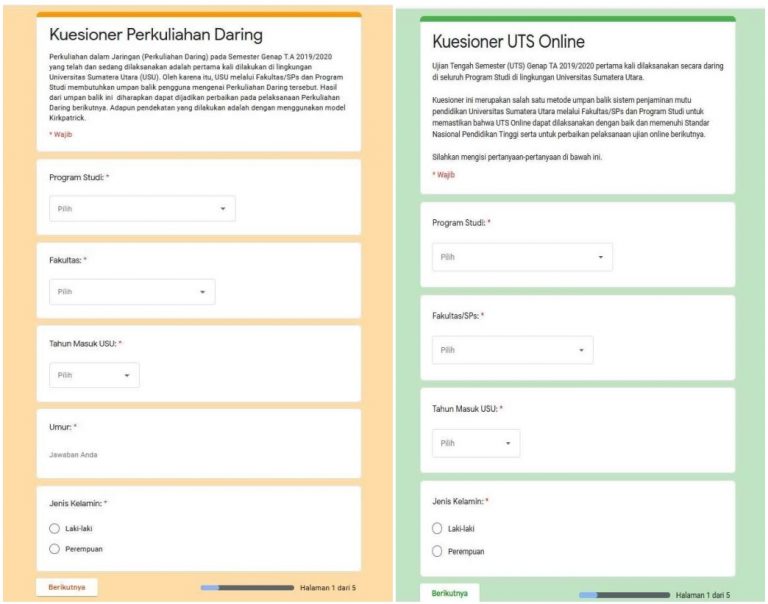This screenshot has height=604, width=768.
Task: Select Laki-laki in the Perkuliahan Daring form
Action: tap(56, 529)
